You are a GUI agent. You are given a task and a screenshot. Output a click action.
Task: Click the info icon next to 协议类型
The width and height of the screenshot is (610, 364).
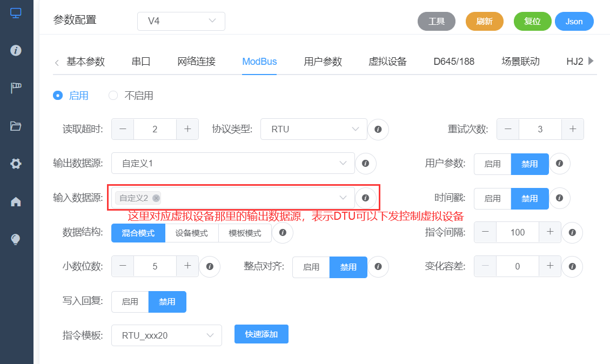(378, 129)
